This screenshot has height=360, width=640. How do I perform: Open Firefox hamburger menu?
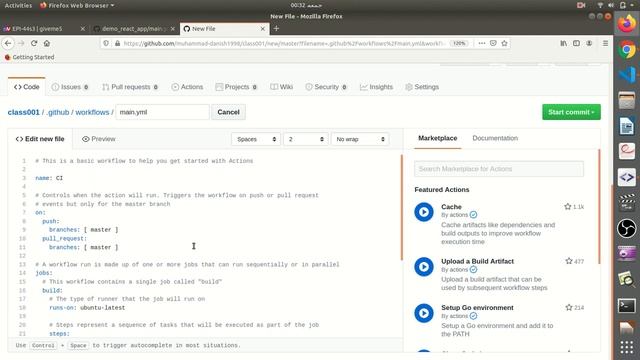(x=605, y=43)
